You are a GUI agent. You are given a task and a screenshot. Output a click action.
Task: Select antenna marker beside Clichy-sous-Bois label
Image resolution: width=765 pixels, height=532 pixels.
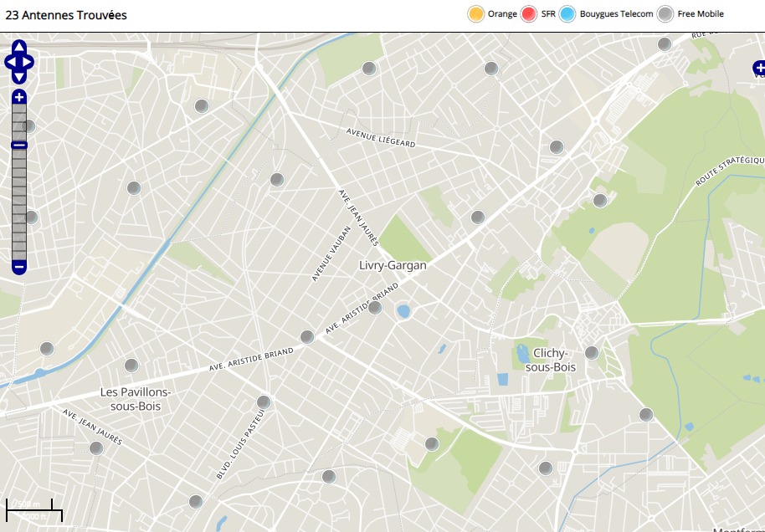pos(592,353)
